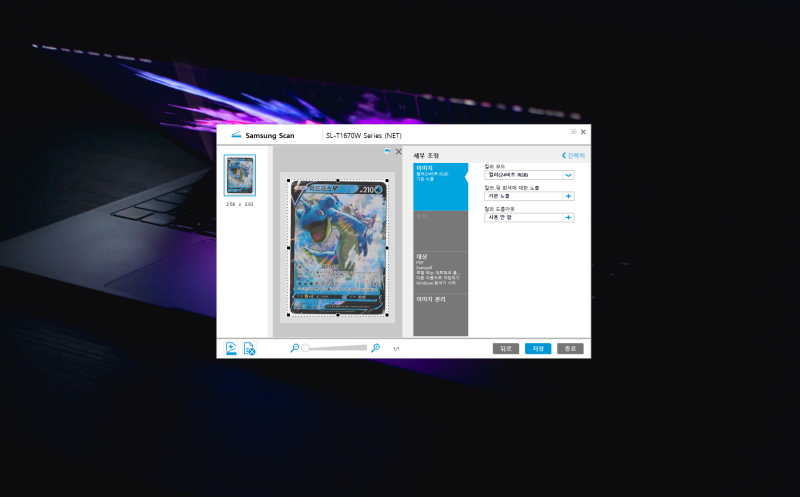This screenshot has height=497, width=800.
Task: Click the 종료 exit button
Action: (x=570, y=349)
